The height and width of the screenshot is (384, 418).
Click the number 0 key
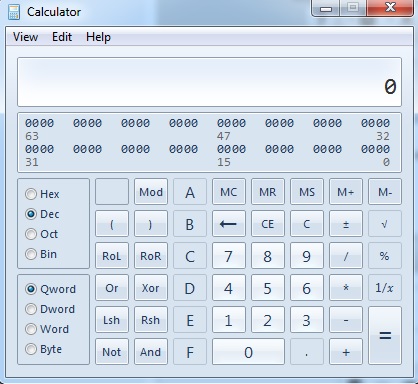coord(248,352)
